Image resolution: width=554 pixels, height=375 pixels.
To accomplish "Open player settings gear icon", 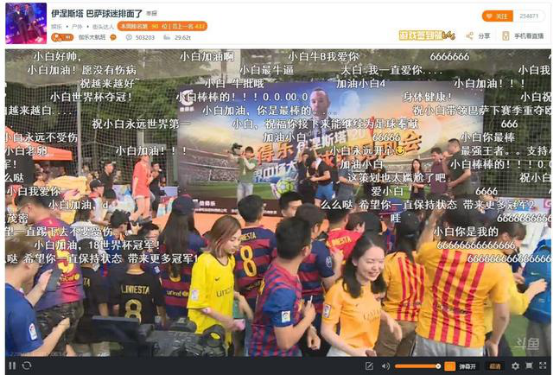I will 515,366.
